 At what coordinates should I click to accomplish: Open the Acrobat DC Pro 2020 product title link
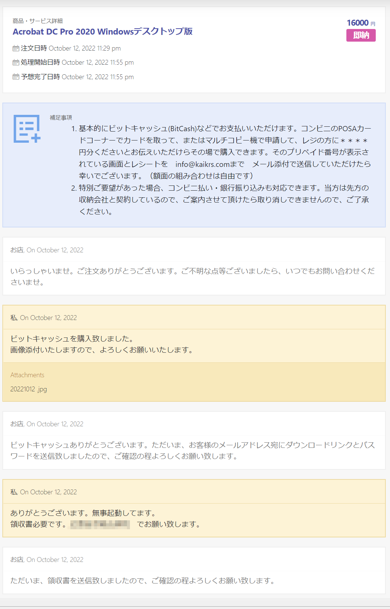tap(103, 31)
